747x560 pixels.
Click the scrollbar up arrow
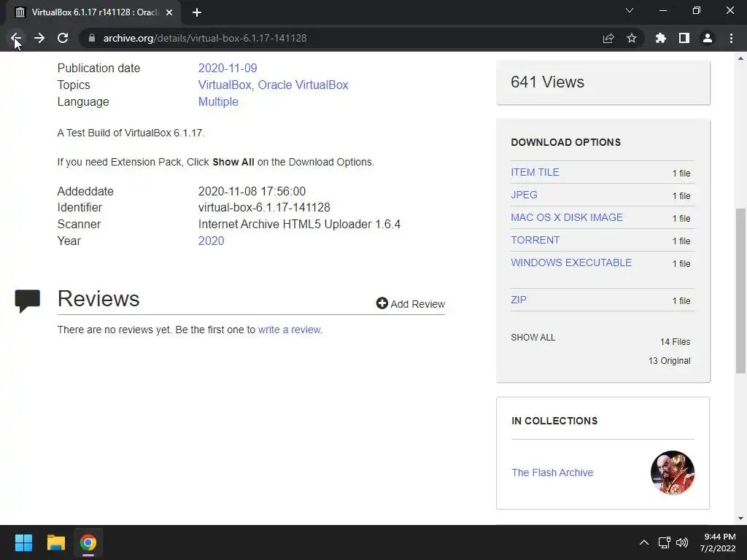(x=740, y=58)
